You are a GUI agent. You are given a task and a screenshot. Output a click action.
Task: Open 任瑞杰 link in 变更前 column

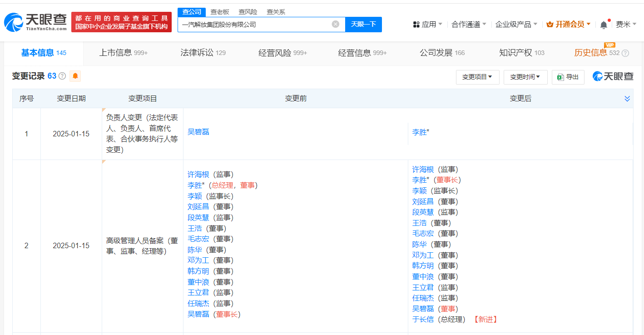tap(198, 303)
